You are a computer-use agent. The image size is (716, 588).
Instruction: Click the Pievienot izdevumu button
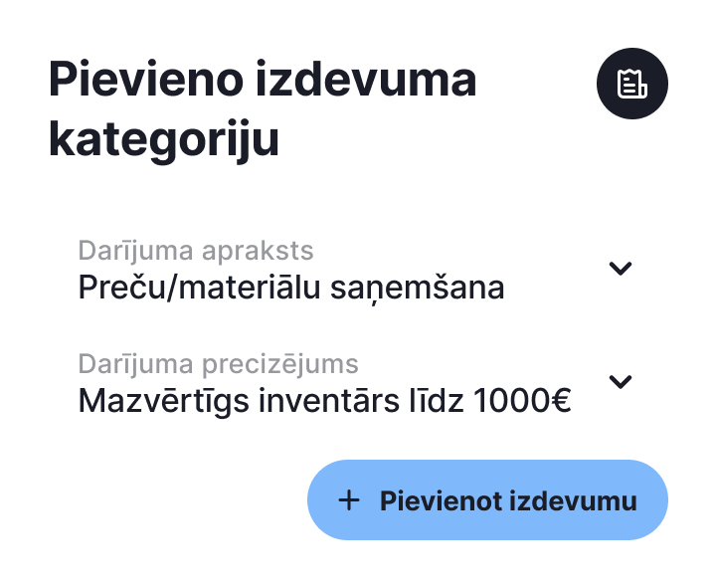click(487, 500)
